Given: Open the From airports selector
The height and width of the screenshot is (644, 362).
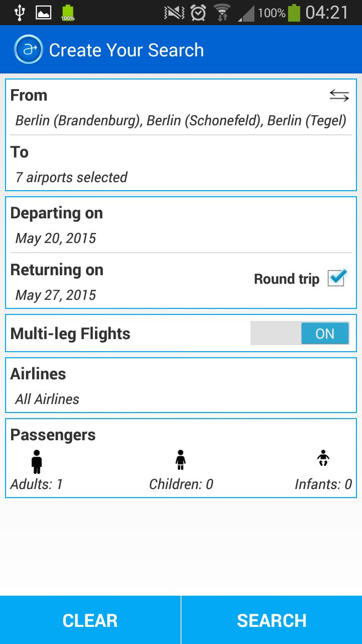Looking at the screenshot, I should point(180,121).
